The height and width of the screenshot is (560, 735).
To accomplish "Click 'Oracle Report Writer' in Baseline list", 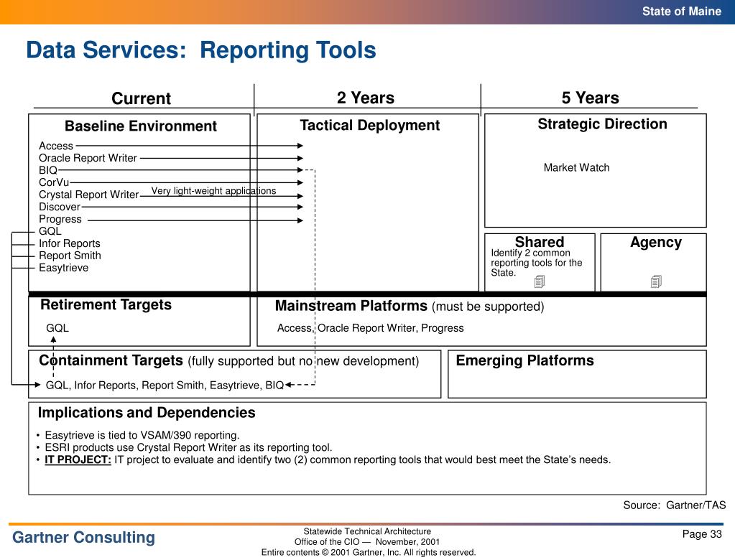I will pyautogui.click(x=88, y=158).
